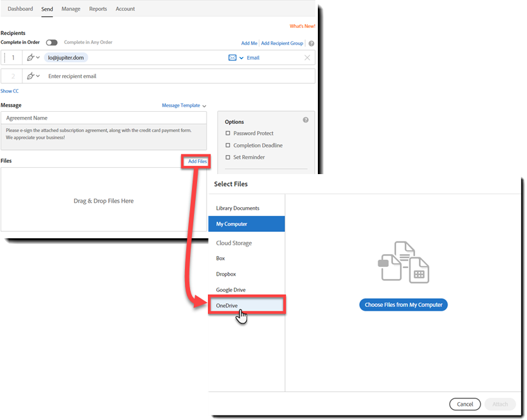Image resolution: width=527 pixels, height=420 pixels.
Task: Select the signature pen icon for recipient 1
Action: tap(31, 58)
